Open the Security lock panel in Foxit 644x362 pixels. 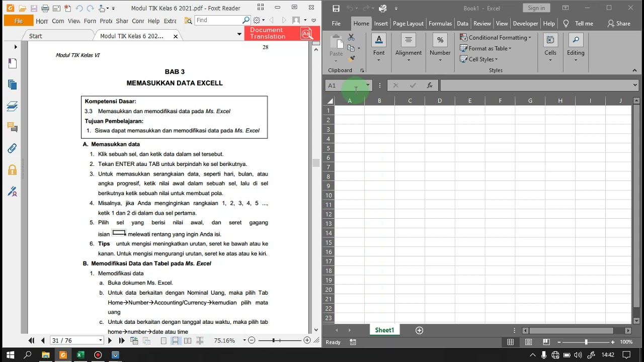click(13, 170)
